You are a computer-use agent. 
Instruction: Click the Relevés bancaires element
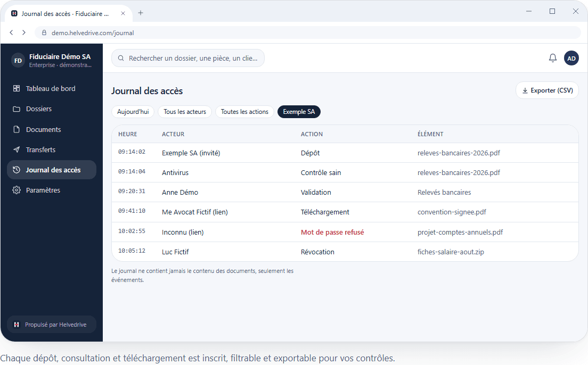(444, 192)
